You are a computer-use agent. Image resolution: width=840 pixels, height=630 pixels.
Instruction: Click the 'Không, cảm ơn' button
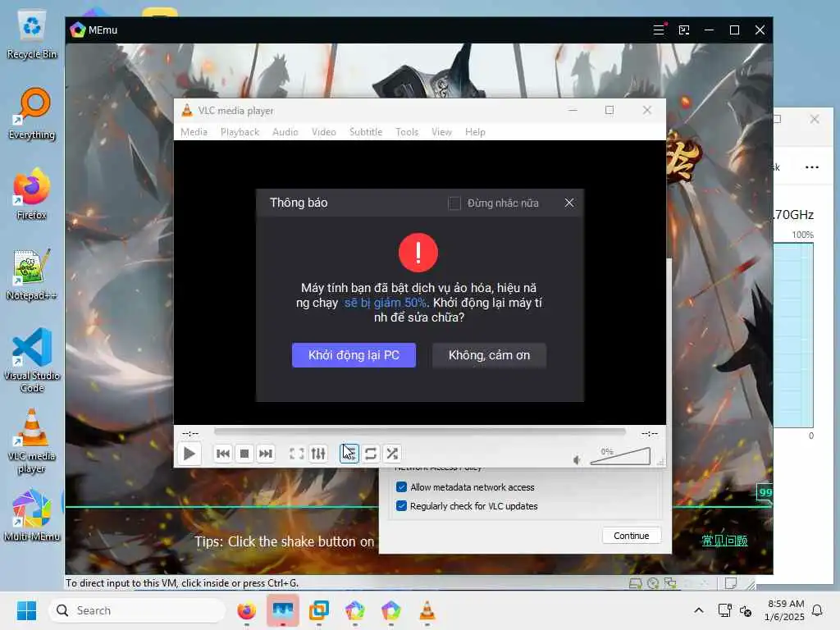[x=489, y=355]
